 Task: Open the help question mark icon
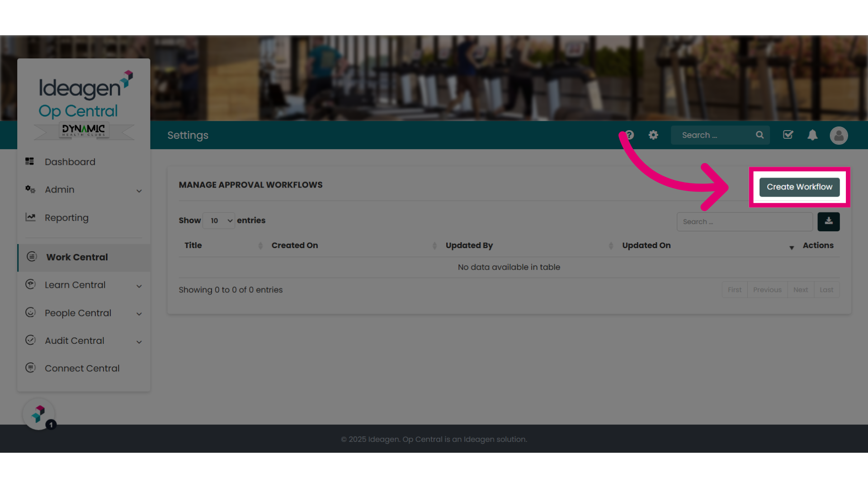(629, 135)
